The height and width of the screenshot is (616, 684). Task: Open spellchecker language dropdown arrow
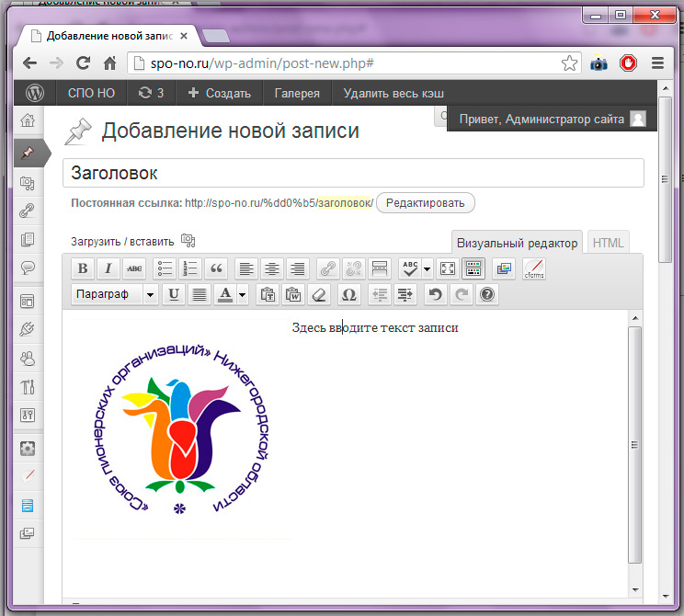pyautogui.click(x=427, y=269)
